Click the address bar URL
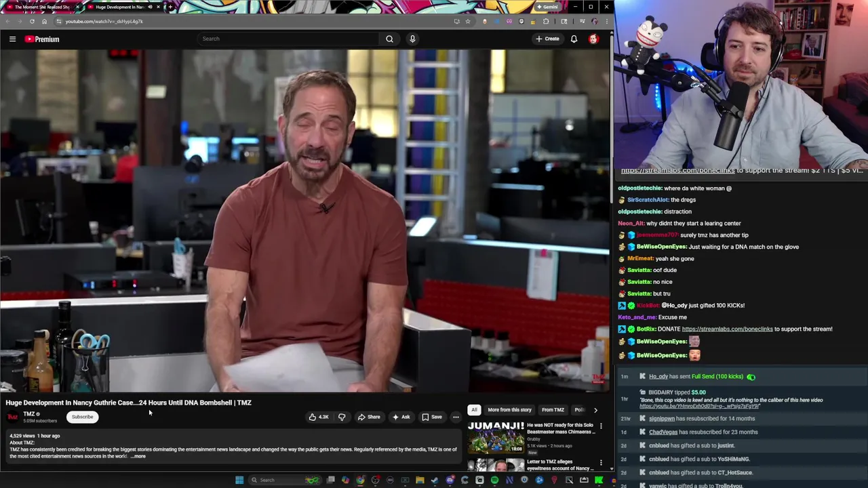 [104, 21]
